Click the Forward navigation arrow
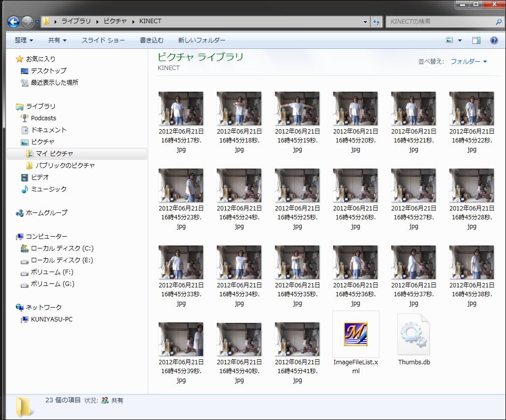 pos(27,22)
